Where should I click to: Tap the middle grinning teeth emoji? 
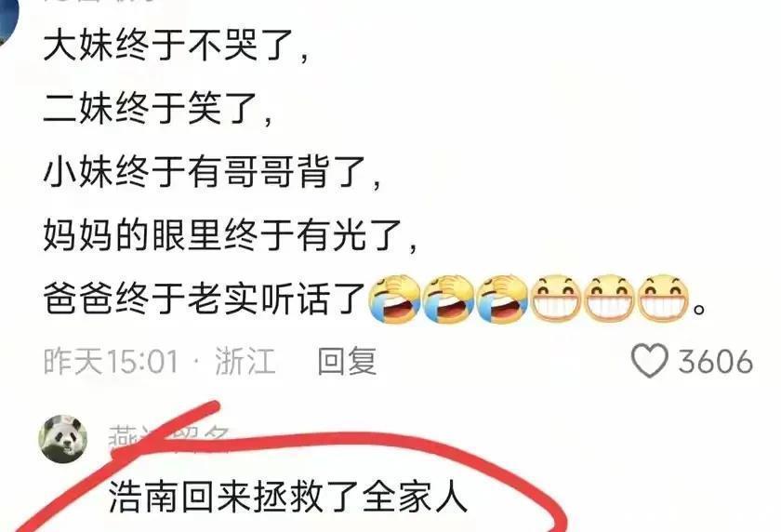[609, 298]
